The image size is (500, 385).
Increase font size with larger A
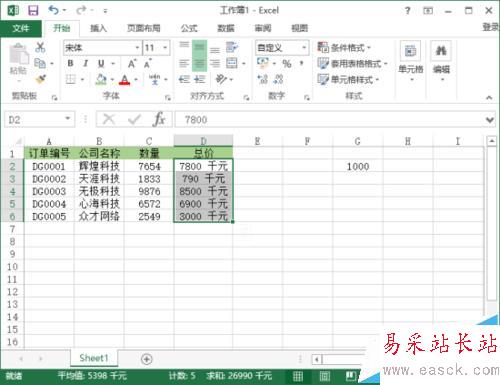(132, 63)
